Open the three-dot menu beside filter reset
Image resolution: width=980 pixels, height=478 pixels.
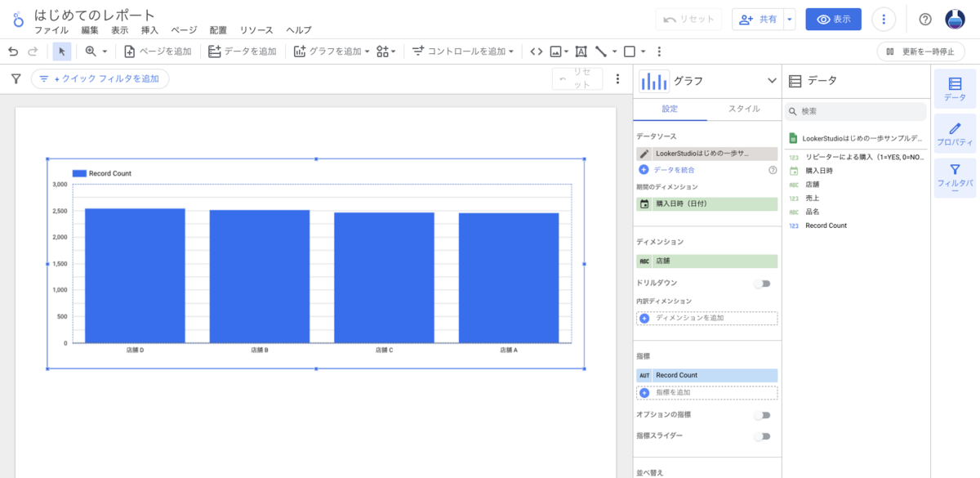617,79
